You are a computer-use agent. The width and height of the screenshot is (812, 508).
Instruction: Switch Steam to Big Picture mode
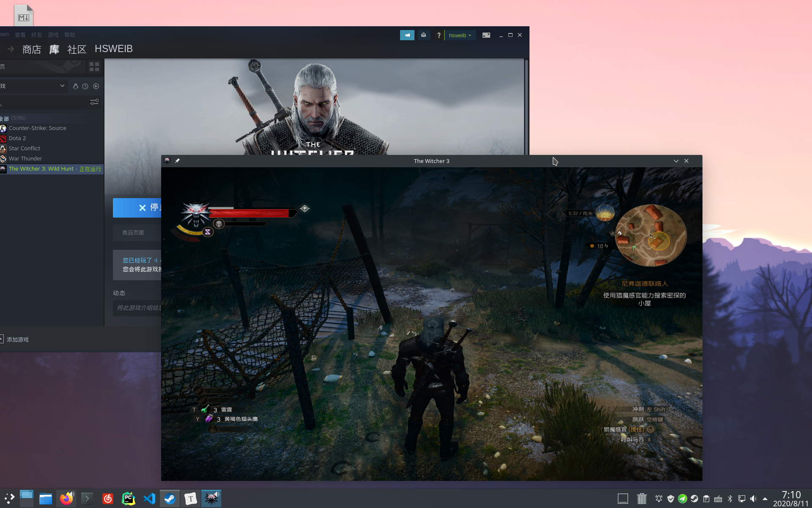(486, 35)
